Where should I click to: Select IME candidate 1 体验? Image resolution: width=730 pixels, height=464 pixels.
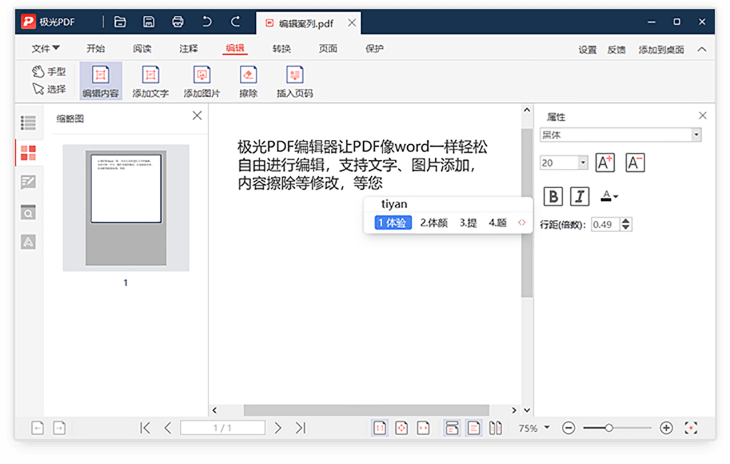pyautogui.click(x=392, y=223)
